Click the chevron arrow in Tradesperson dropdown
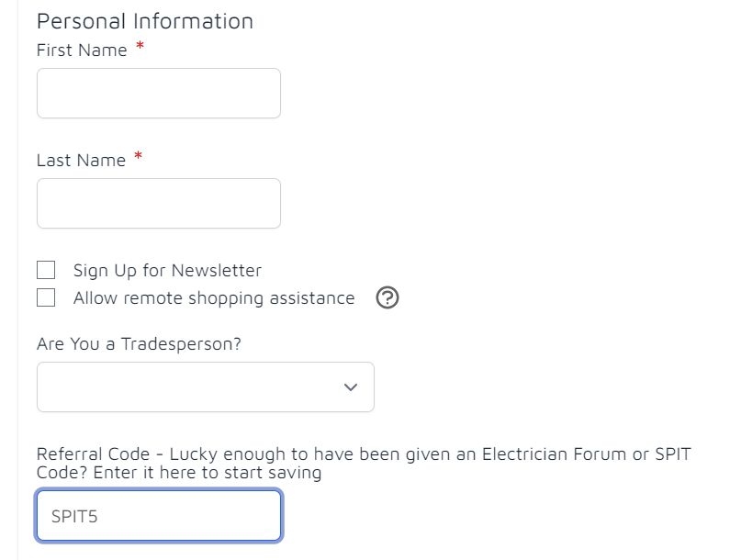The image size is (730, 560). pos(351,387)
